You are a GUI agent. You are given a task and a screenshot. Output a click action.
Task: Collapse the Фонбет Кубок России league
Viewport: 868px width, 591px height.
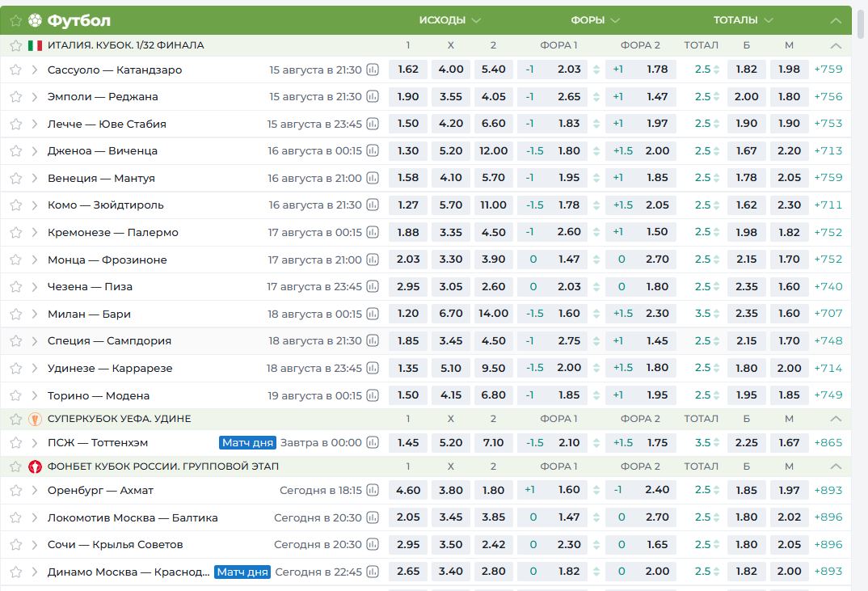pyautogui.click(x=836, y=466)
